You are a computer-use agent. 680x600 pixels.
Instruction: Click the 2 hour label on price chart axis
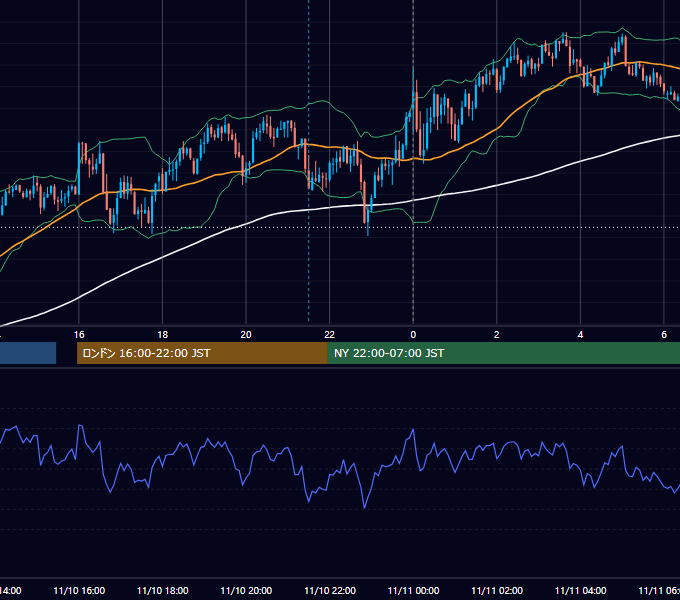pyautogui.click(x=497, y=335)
